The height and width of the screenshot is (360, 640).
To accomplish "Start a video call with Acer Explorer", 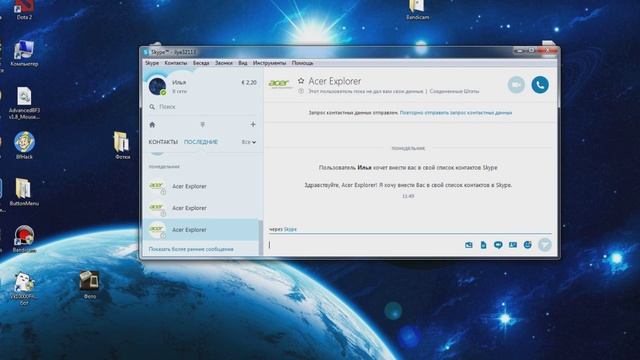I will (x=516, y=85).
